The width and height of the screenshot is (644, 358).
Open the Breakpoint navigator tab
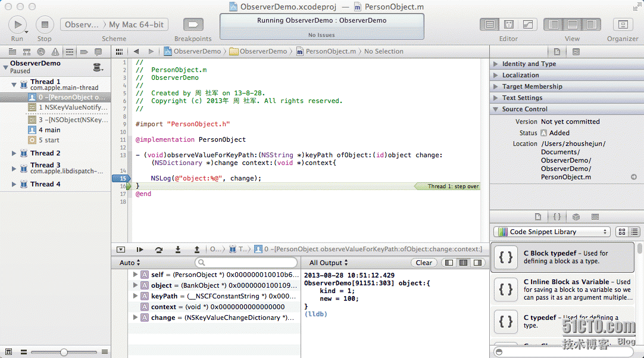click(x=84, y=52)
